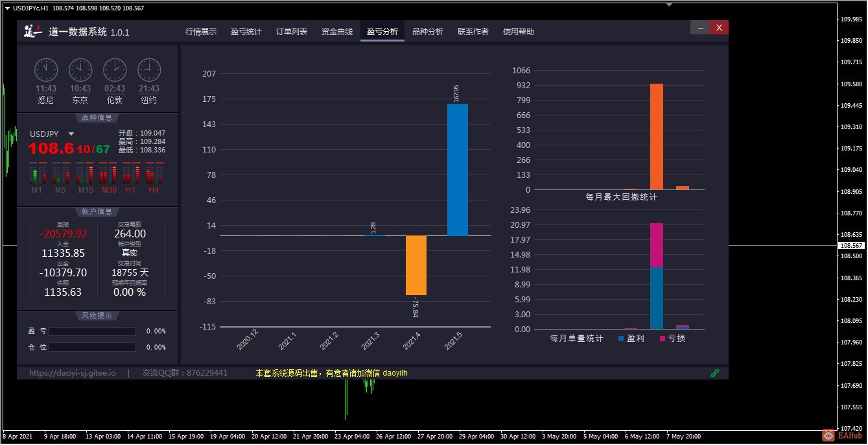Click the 盈亏 risk progress bar
This screenshot has width=868, height=445.
point(93,331)
